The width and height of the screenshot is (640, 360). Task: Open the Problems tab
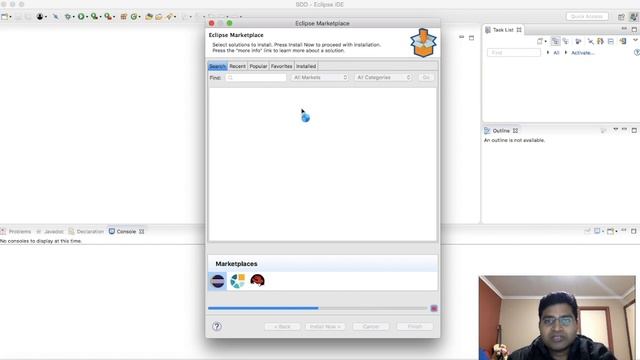click(x=16, y=231)
